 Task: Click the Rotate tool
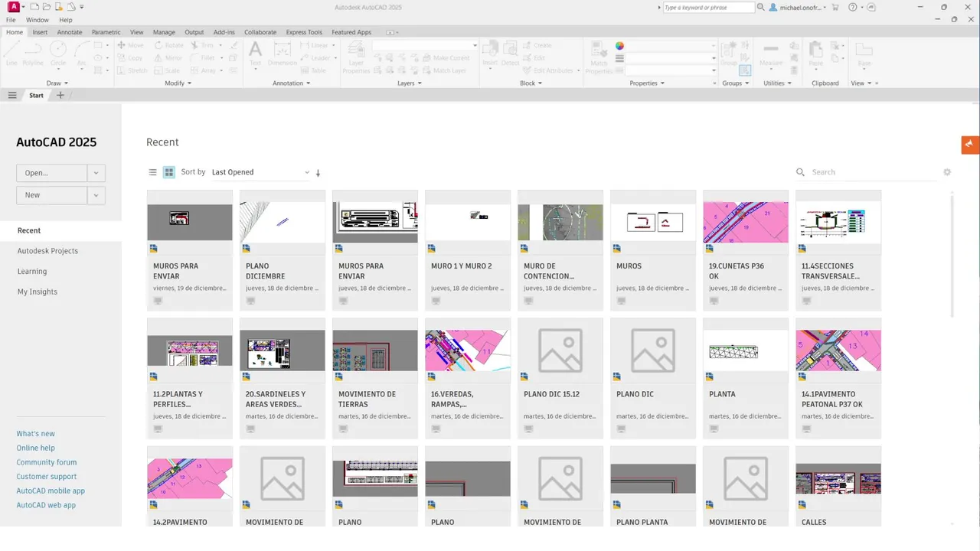[x=169, y=45]
